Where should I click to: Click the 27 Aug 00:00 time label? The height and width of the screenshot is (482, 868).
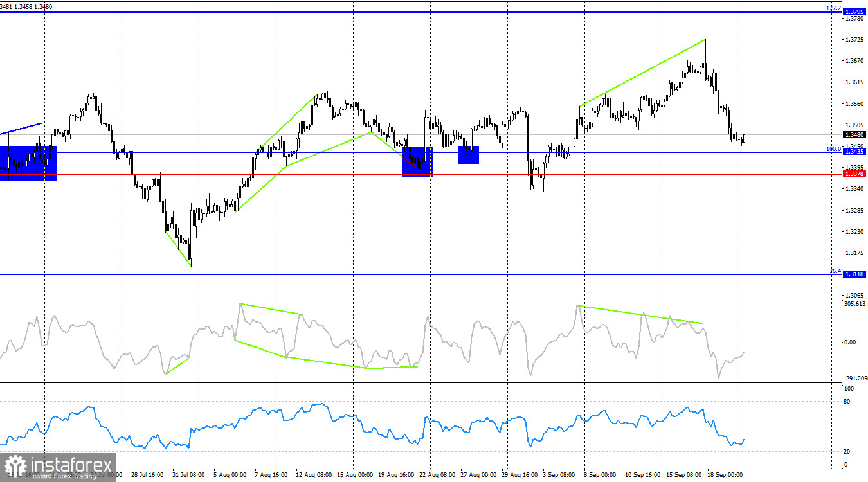[477, 476]
